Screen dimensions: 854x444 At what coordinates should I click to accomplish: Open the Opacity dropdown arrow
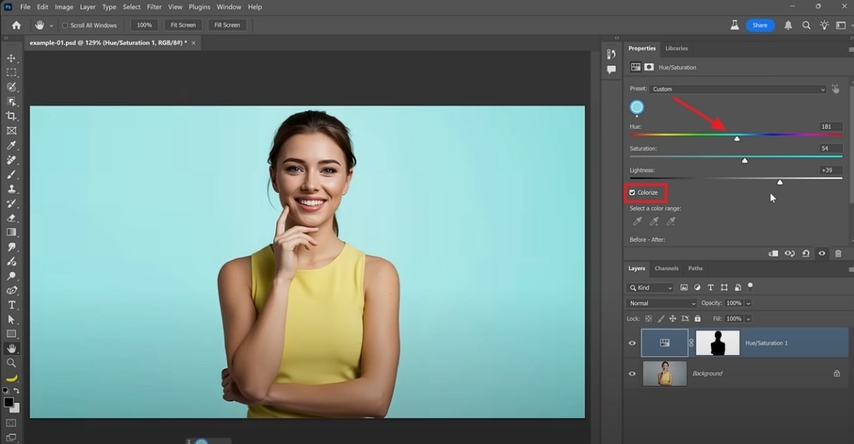click(x=748, y=303)
